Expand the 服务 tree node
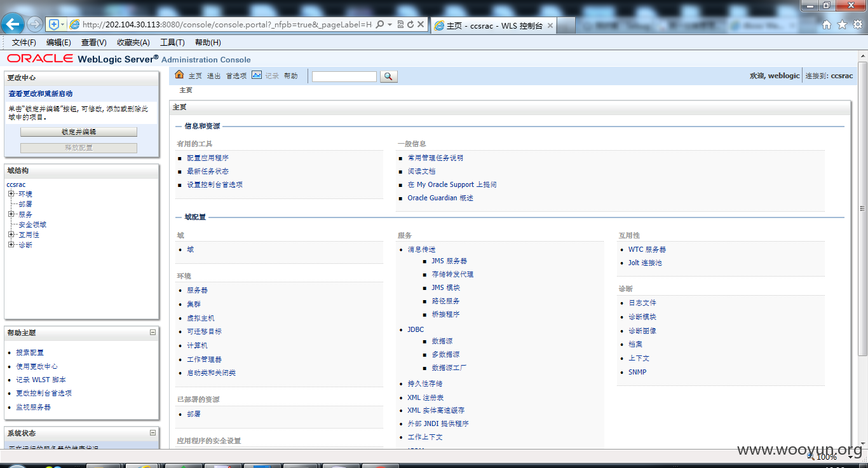868x468 pixels. (x=11, y=214)
